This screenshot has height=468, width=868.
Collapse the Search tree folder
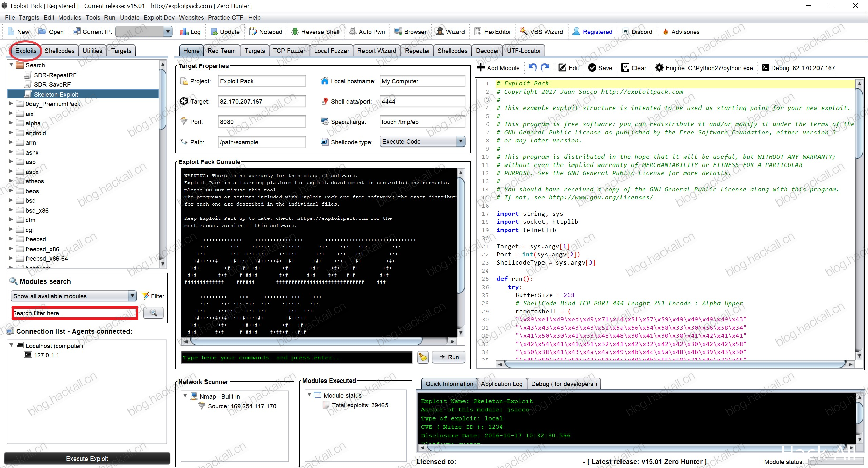pos(11,64)
